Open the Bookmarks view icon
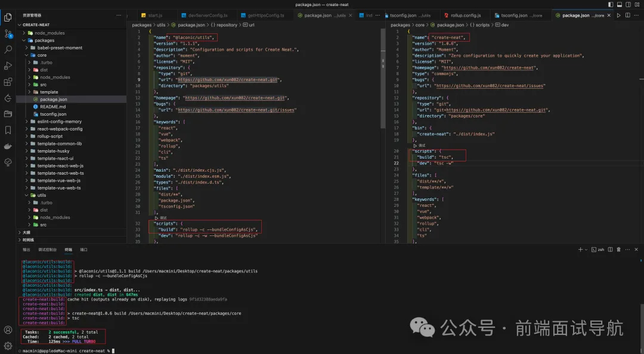The image size is (644, 354). (8, 130)
